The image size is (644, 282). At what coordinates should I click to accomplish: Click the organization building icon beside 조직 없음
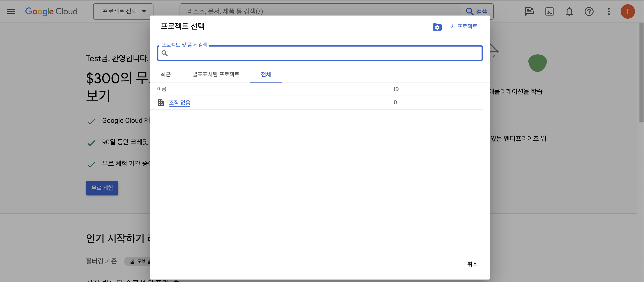(161, 102)
